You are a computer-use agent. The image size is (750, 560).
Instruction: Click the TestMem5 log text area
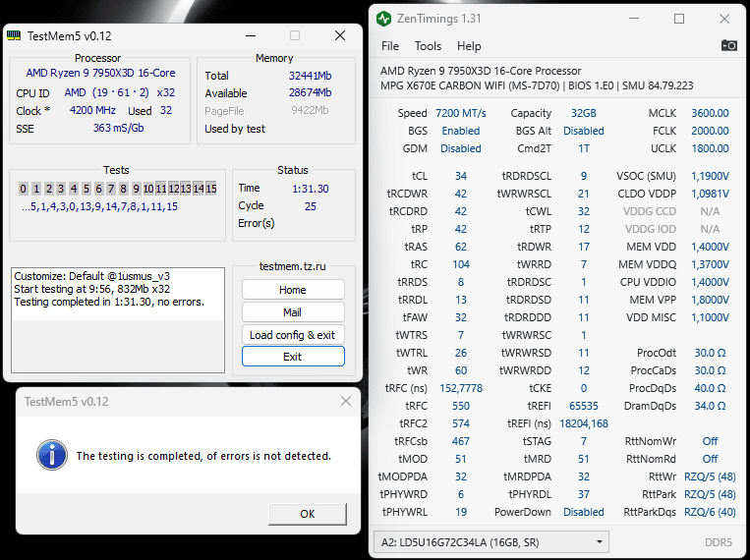click(x=118, y=320)
